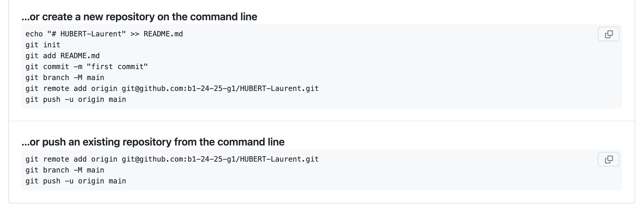Click "git push -u origin main" in the create section

76,100
